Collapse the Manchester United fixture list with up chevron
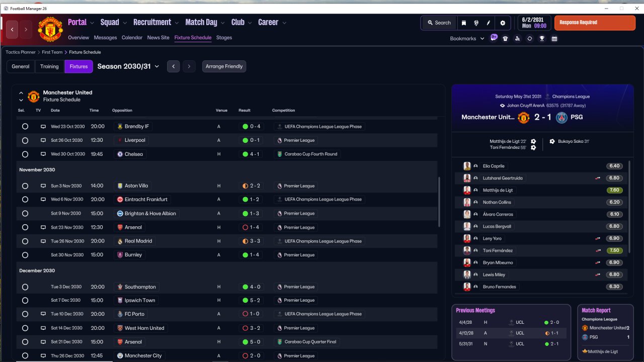This screenshot has width=644, height=362. click(21, 93)
